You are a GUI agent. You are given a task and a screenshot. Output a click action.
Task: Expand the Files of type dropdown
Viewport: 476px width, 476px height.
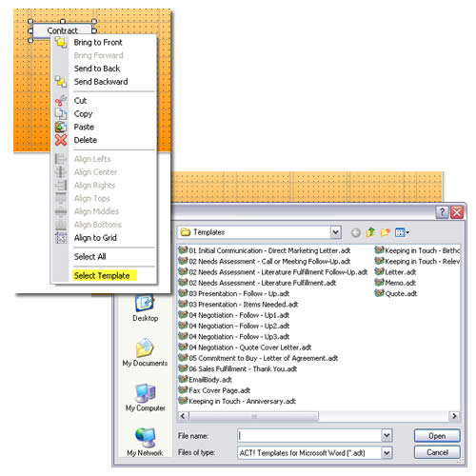tap(387, 452)
